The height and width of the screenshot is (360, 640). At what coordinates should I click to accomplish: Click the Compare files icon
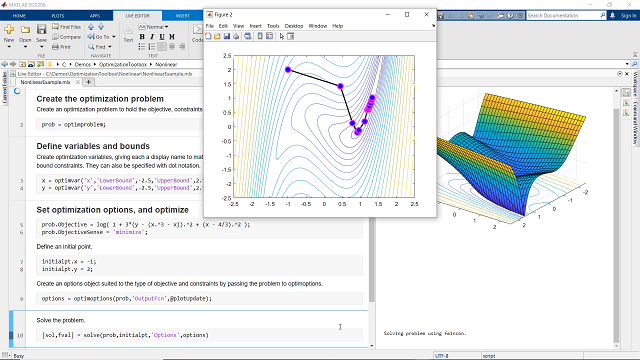(56, 37)
